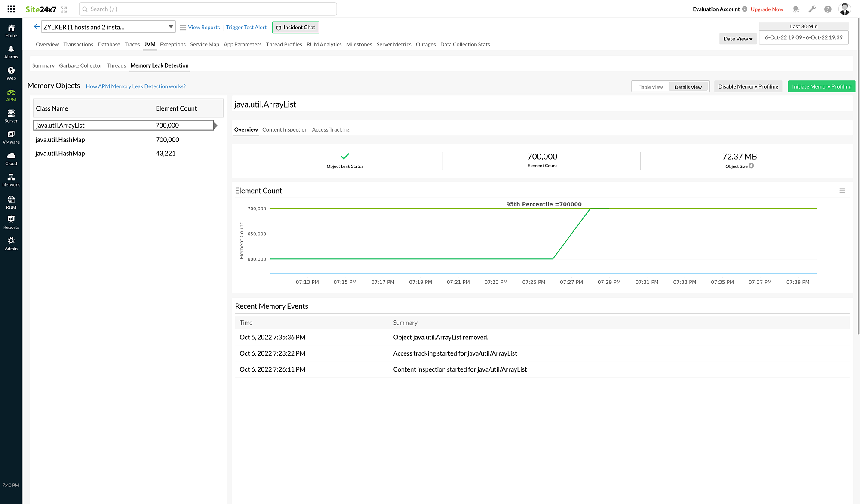Screen dimensions: 860x504
Task: Expand the Date View dropdown
Action: coord(738,38)
